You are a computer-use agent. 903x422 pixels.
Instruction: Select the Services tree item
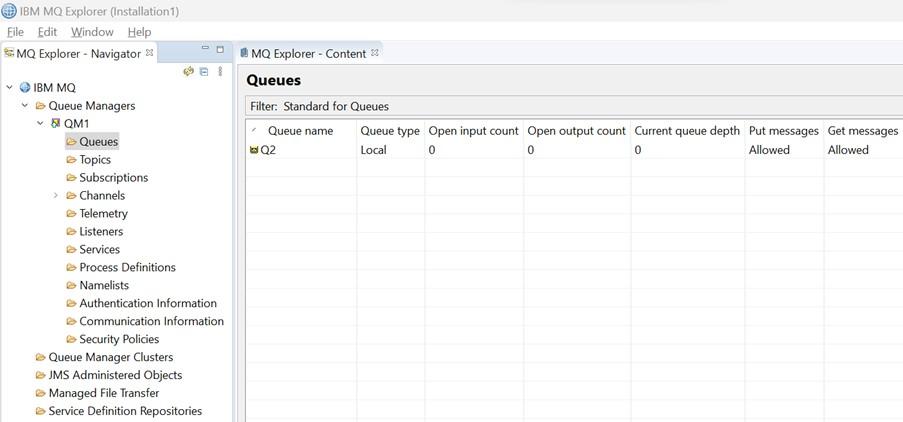[x=100, y=249]
